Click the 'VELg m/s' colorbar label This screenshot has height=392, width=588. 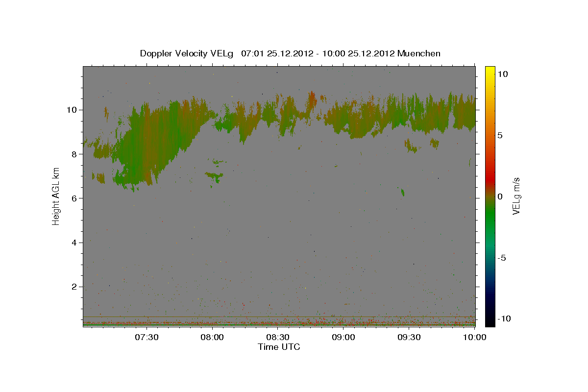pyautogui.click(x=516, y=196)
